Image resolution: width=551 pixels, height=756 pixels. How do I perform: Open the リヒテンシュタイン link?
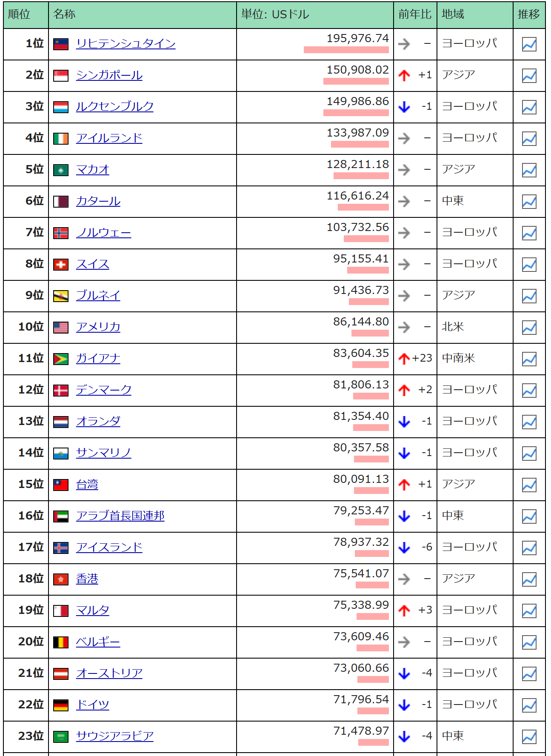point(126,44)
